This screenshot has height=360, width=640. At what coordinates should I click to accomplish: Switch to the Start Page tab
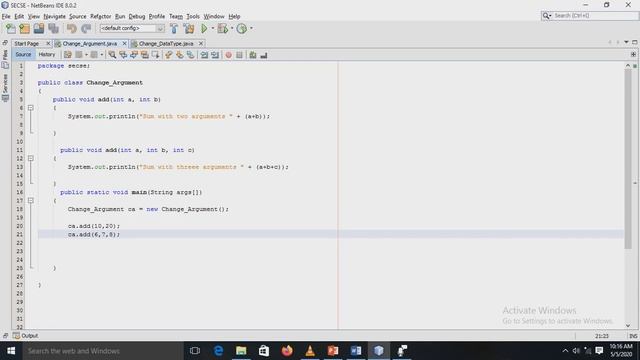coord(27,43)
